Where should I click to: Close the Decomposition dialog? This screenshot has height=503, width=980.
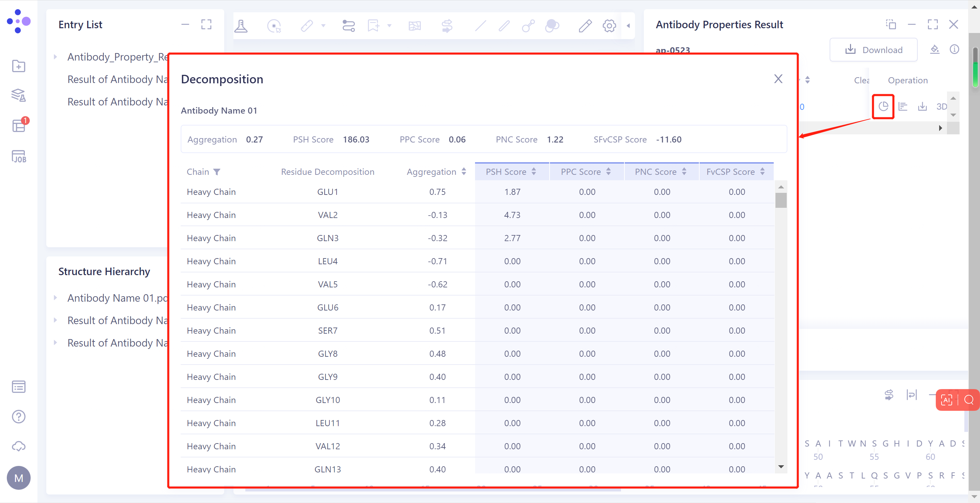[x=778, y=79]
